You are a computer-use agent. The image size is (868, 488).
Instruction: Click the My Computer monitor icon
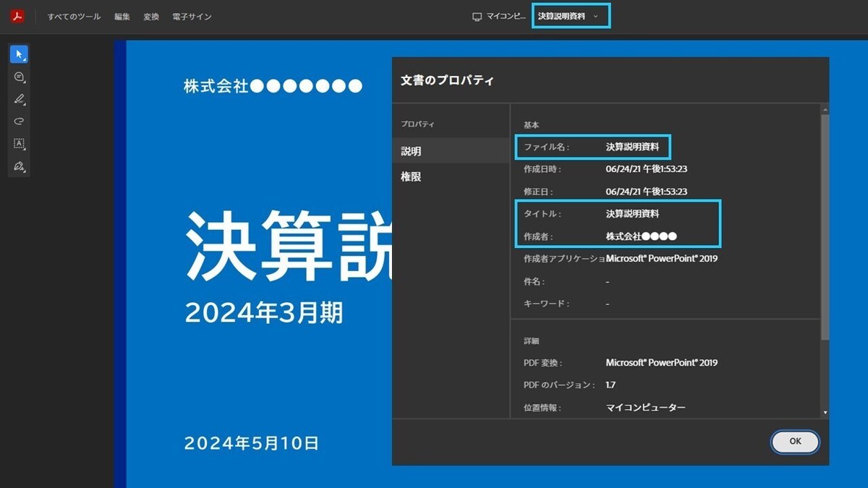(x=477, y=16)
